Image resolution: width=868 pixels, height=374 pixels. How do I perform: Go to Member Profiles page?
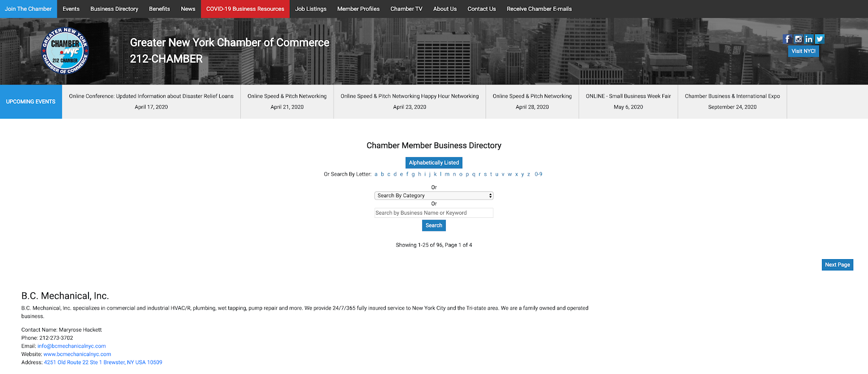tap(359, 9)
